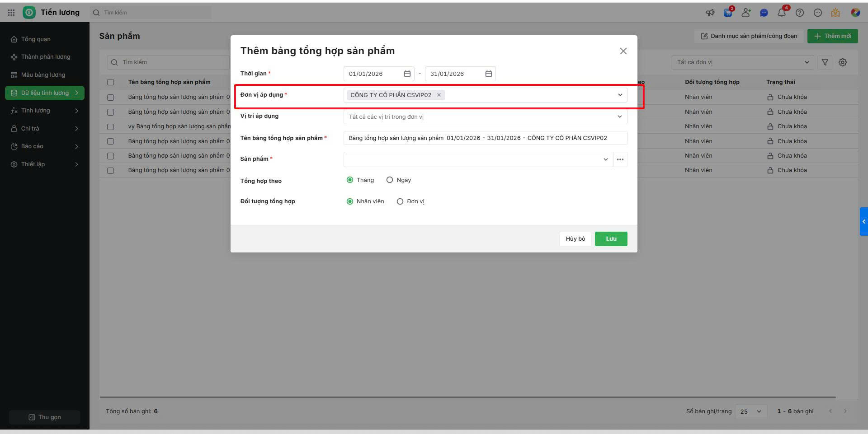Open the help question mark icon
Image resolution: width=868 pixels, height=434 pixels.
[800, 13]
